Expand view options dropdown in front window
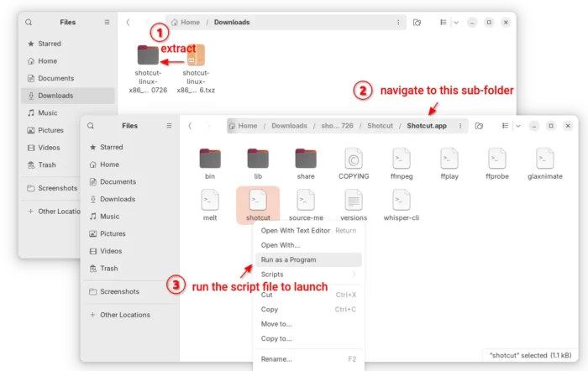Viewport: 588px width, 371px height. (x=518, y=126)
